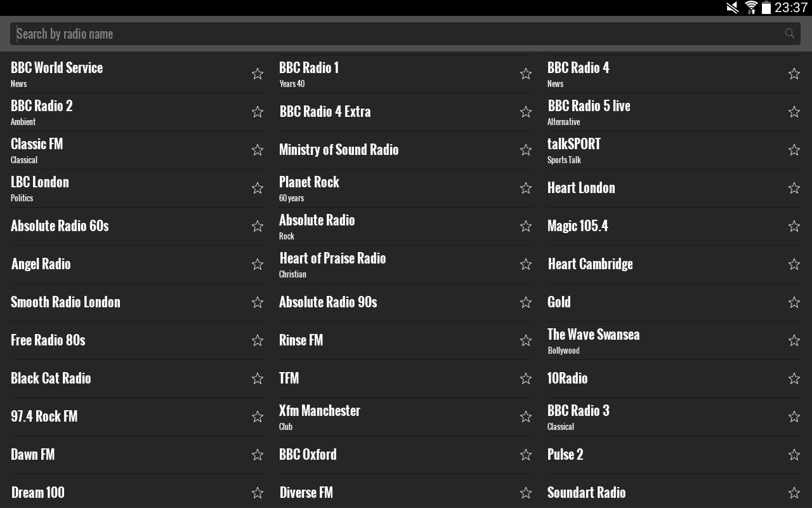812x508 pixels.
Task: Star the LBC London station
Action: tap(258, 188)
